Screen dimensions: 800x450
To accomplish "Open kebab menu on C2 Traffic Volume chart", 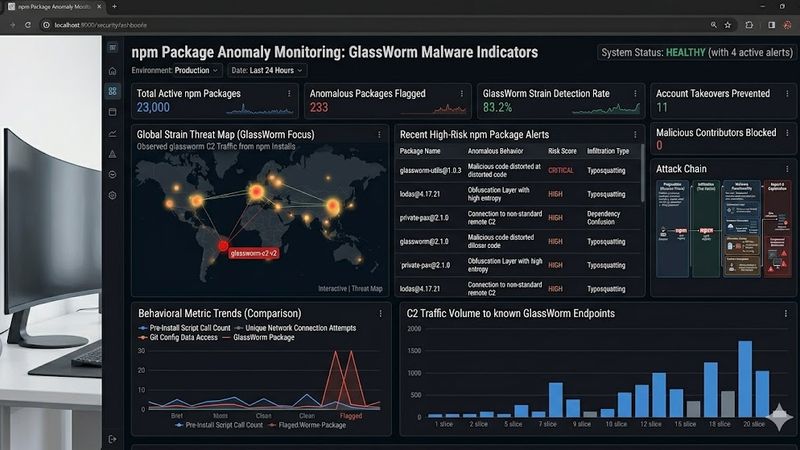I will click(x=786, y=314).
